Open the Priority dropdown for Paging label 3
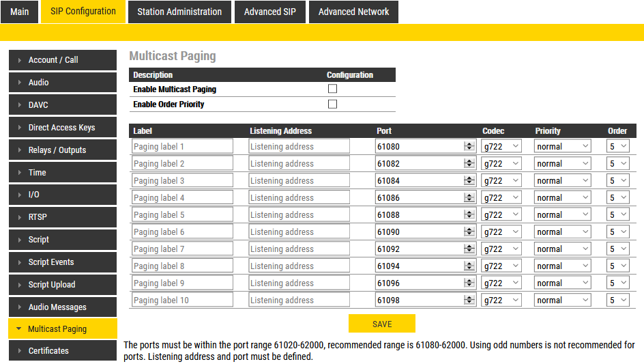Screen dimensions: 644x364 (x=563, y=181)
